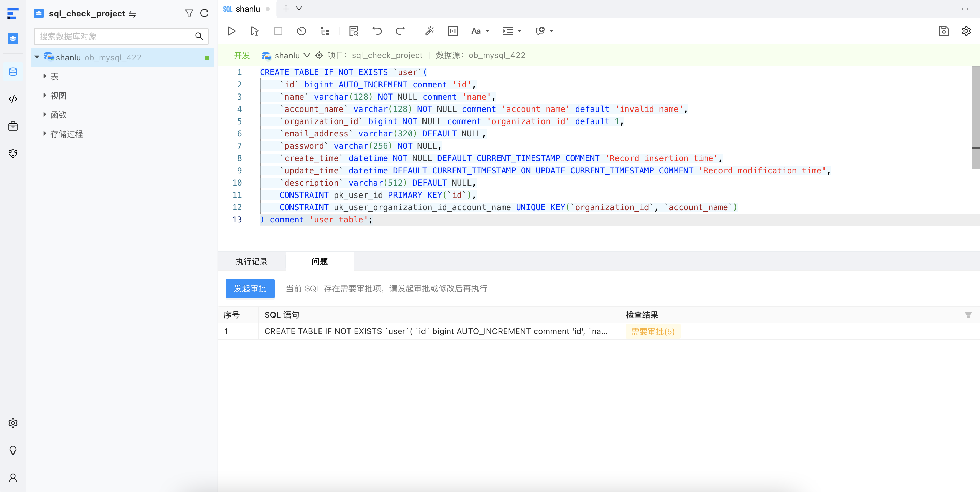
Task: Open the new tab type chevron
Action: click(299, 9)
